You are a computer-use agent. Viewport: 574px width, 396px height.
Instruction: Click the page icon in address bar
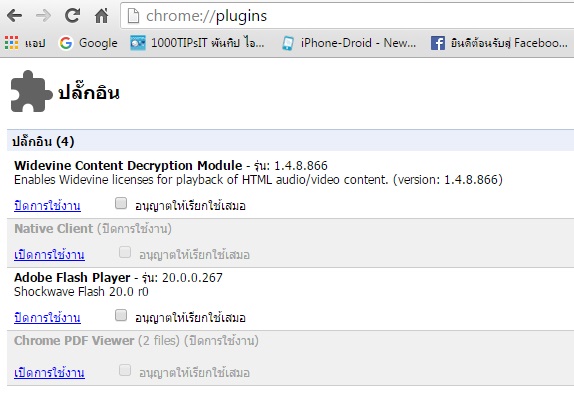133,16
